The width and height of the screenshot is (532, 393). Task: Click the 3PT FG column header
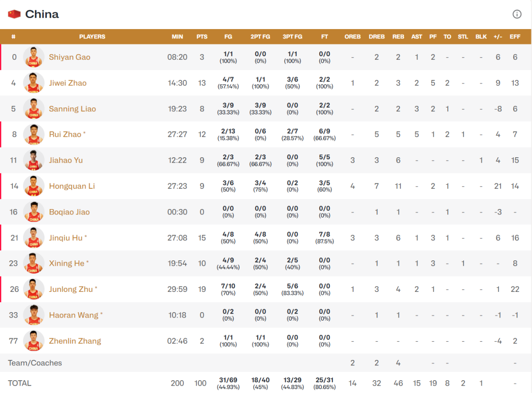293,36
